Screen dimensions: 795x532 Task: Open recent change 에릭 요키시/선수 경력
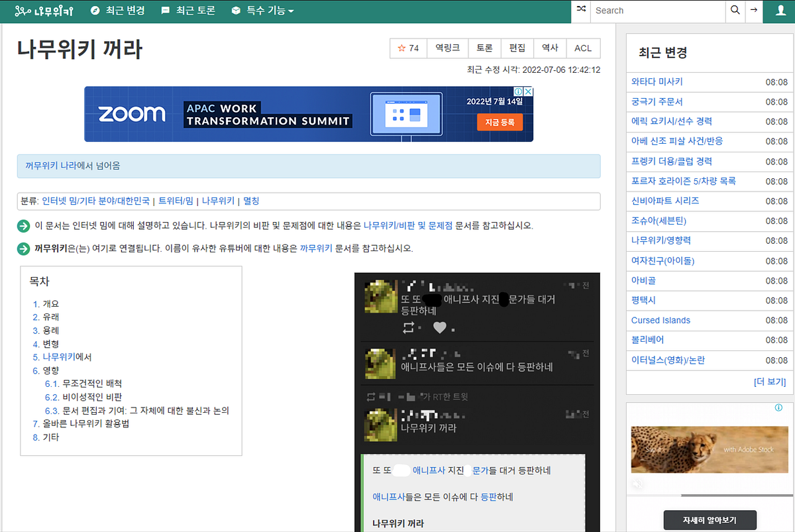[x=672, y=122]
